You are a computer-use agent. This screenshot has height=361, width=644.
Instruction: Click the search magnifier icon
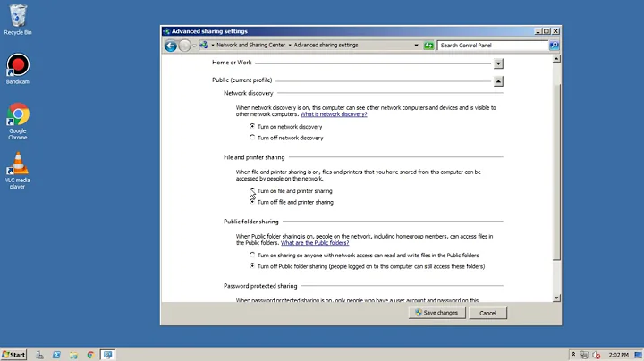(554, 45)
